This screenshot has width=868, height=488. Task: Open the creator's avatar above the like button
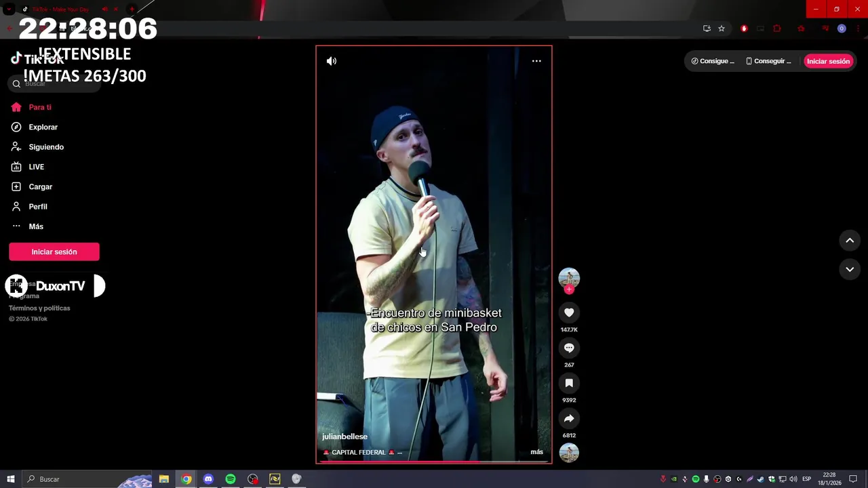point(569,277)
